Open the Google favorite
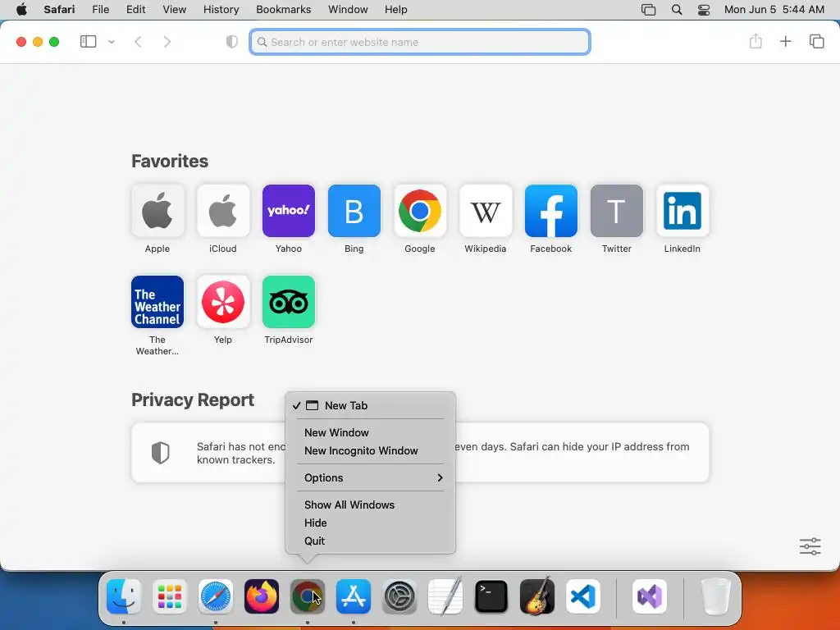Screen dimensions: 840x630 coord(420,211)
